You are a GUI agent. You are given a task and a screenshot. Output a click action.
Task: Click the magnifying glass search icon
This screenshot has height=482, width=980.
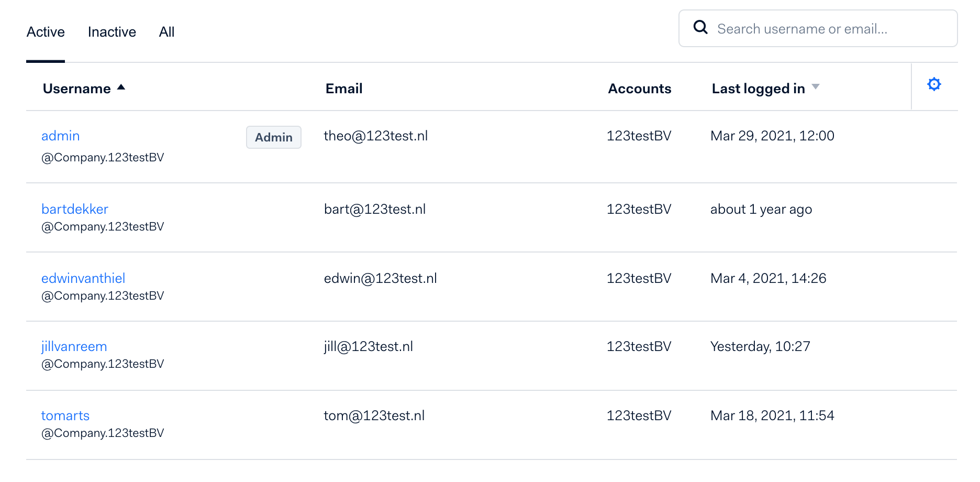[x=700, y=27]
